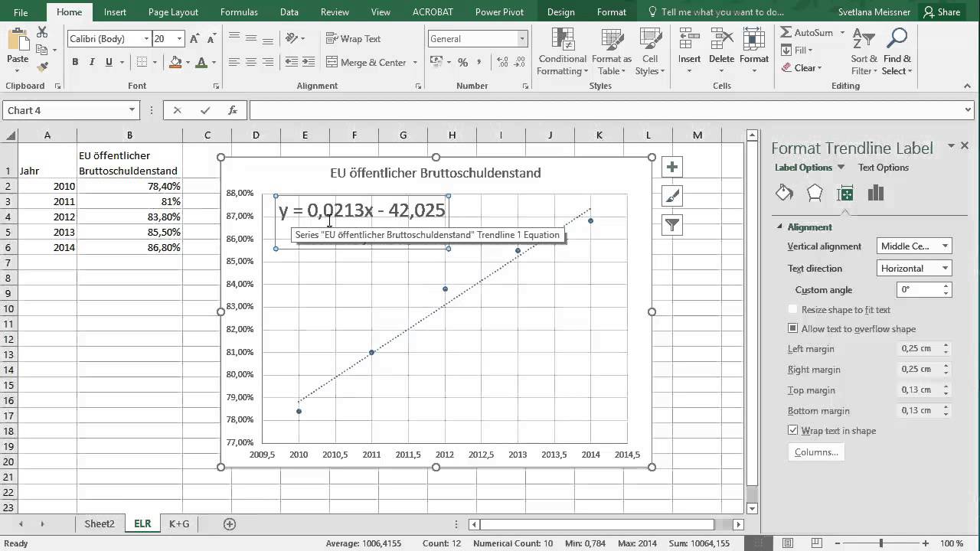This screenshot has width=980, height=551.
Task: Toggle Bold formatting in the ribbon
Action: pyautogui.click(x=75, y=62)
